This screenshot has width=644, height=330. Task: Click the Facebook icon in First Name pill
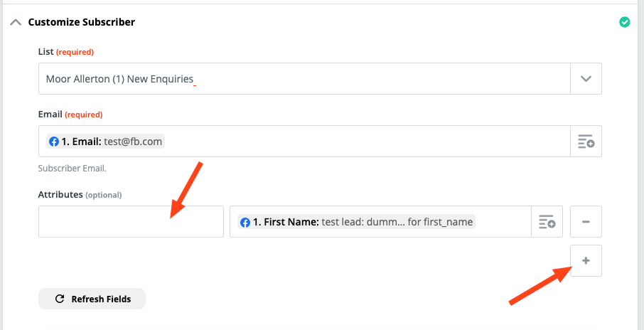245,222
